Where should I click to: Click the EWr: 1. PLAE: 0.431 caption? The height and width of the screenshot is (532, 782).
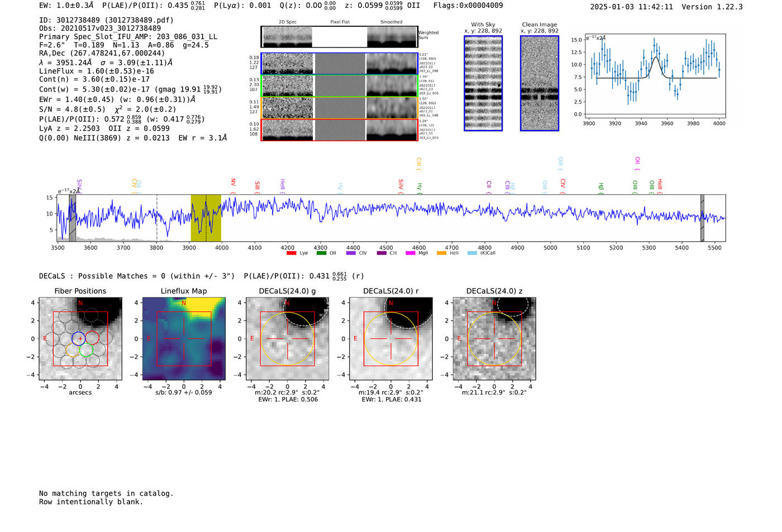[x=391, y=400]
